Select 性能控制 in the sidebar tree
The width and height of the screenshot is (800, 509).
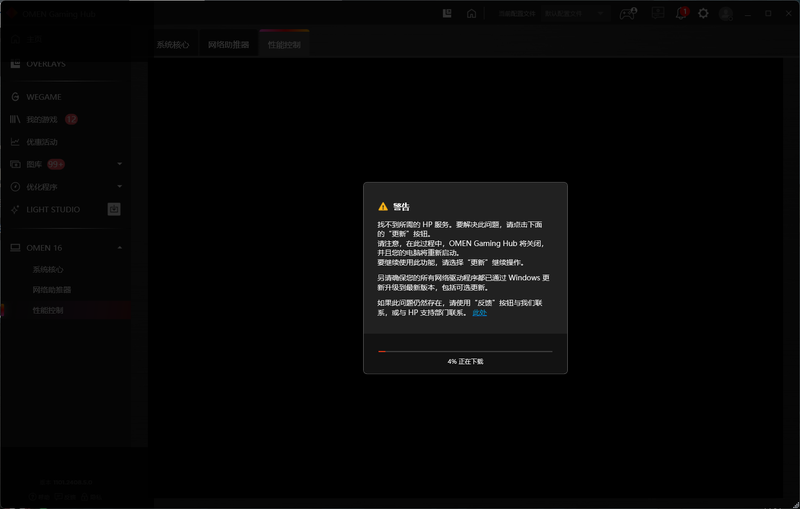tap(47, 310)
